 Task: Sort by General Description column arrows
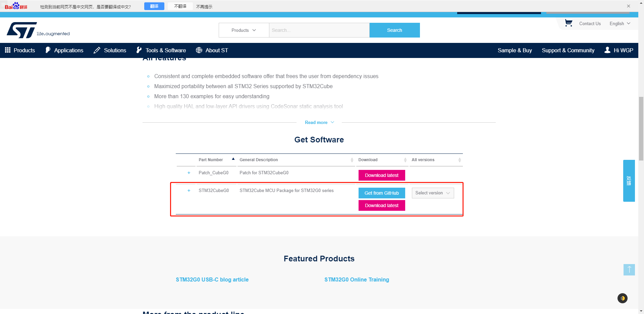pos(352,160)
